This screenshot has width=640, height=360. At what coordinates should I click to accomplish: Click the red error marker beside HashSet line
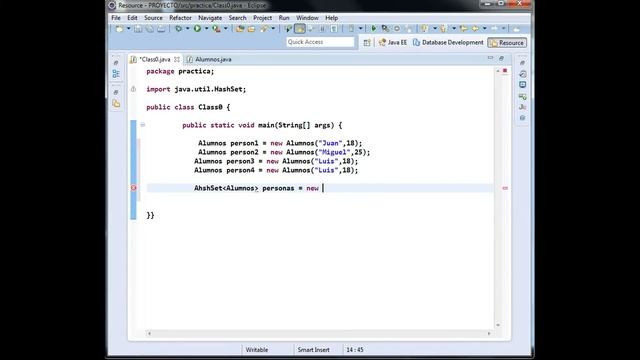133,188
